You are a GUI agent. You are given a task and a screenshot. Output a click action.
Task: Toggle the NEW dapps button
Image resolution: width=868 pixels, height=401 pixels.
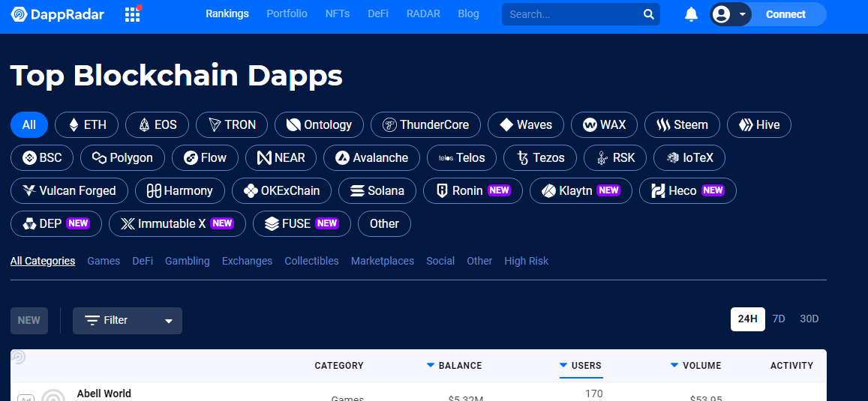tap(29, 321)
